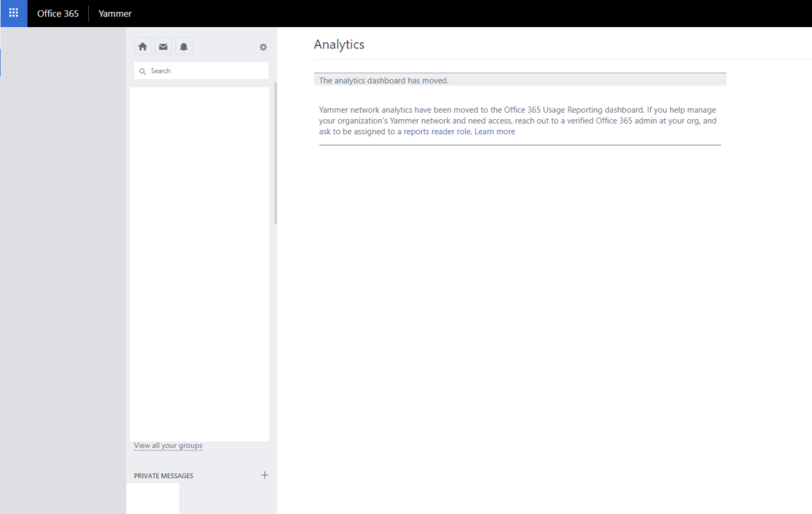Viewport: 812px width, 514px height.
Task: Click the Analytics page heading
Action: tap(339, 44)
